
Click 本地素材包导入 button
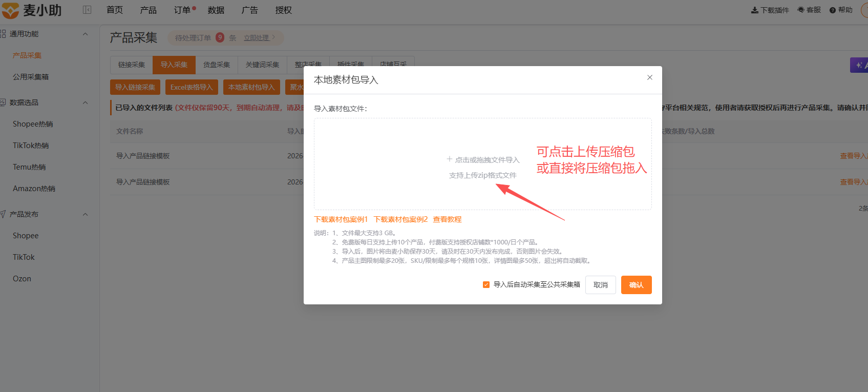pyautogui.click(x=251, y=87)
